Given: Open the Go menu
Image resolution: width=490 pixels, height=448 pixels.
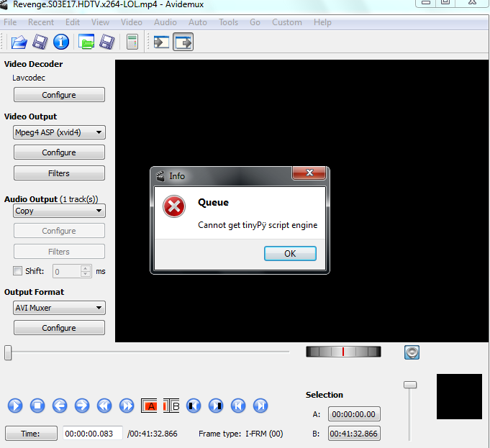Looking at the screenshot, I should (255, 22).
